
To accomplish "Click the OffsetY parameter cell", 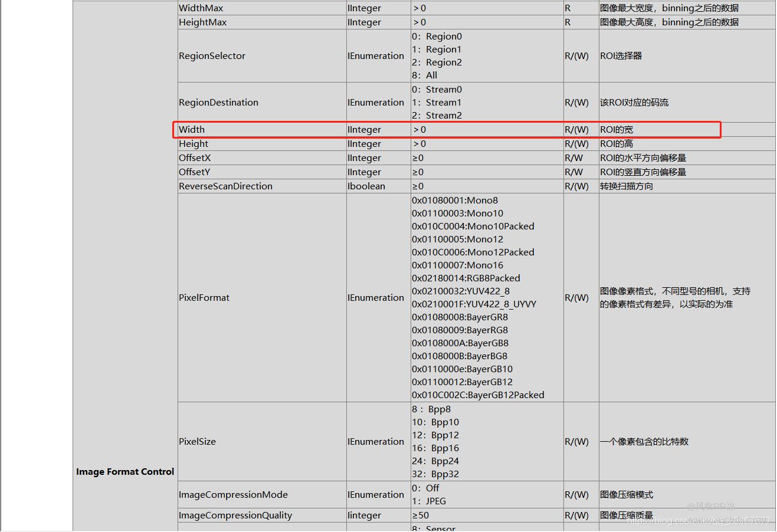I will coord(195,172).
